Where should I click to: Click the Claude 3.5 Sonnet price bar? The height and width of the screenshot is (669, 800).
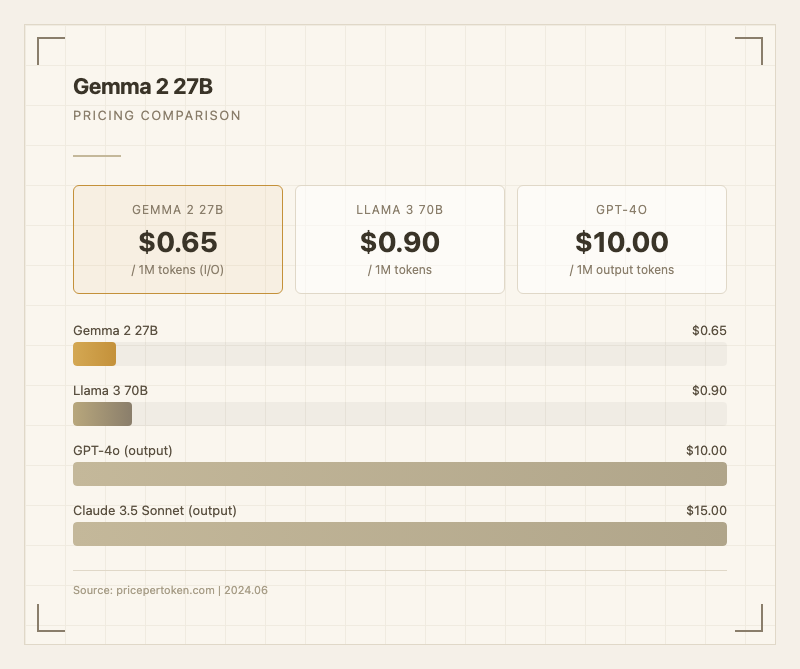pos(400,534)
